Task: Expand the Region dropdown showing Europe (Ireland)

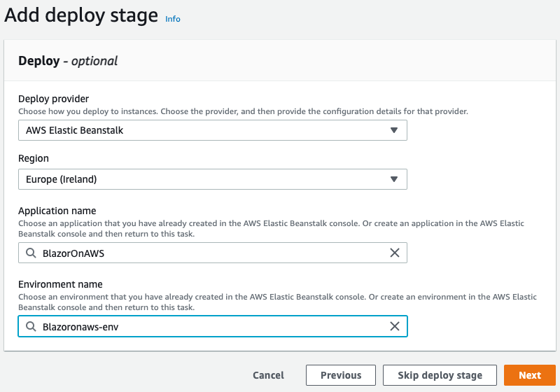Action: [x=213, y=179]
